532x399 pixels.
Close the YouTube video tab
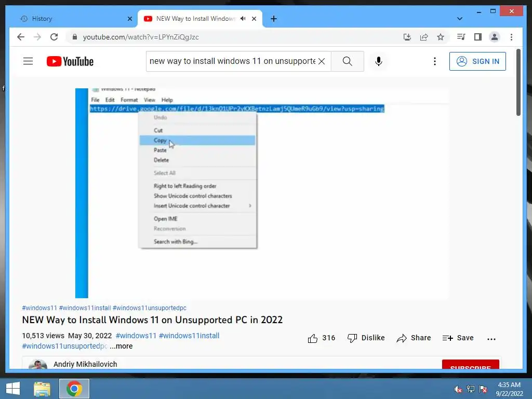(x=254, y=19)
